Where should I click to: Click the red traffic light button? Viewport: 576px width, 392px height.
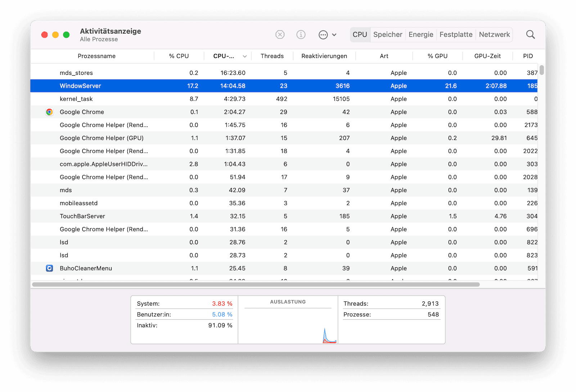(44, 35)
